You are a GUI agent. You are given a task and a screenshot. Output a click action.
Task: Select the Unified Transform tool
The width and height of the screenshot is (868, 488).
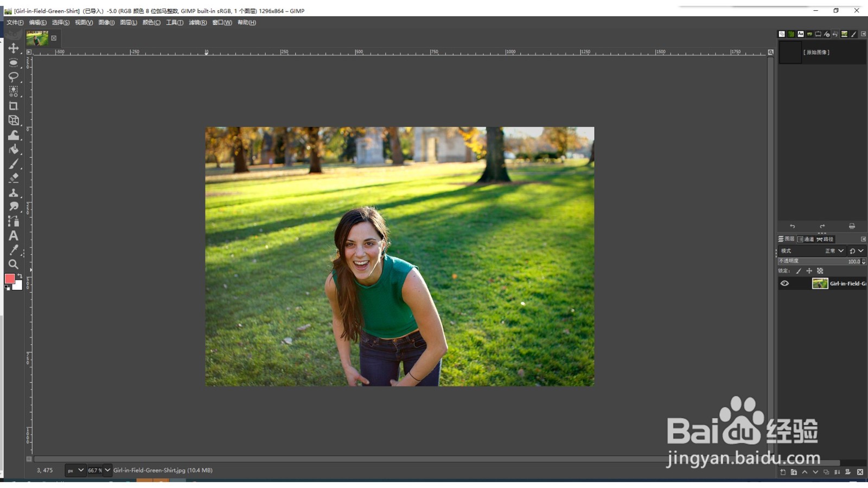[14, 120]
